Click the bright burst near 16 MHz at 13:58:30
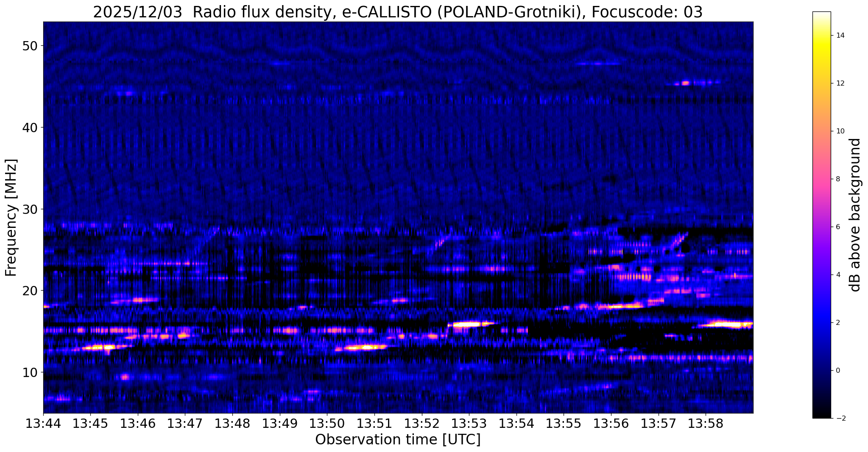 coord(727,325)
